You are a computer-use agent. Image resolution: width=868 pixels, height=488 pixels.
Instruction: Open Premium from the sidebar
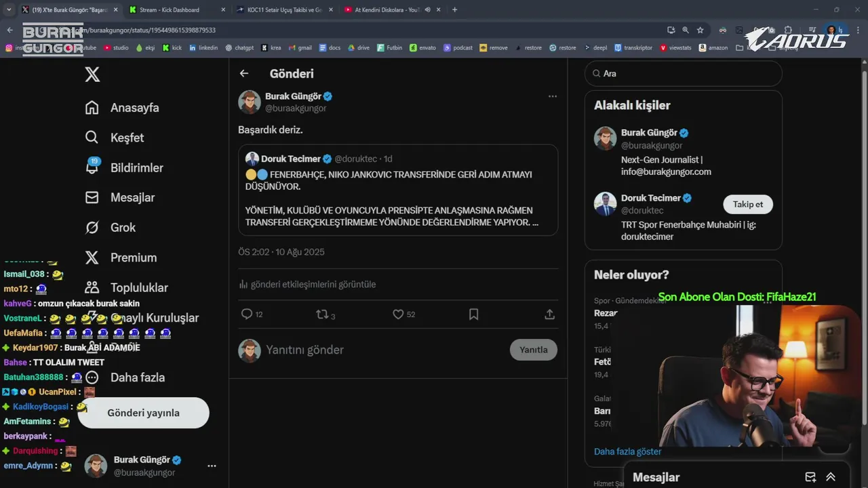point(121,258)
